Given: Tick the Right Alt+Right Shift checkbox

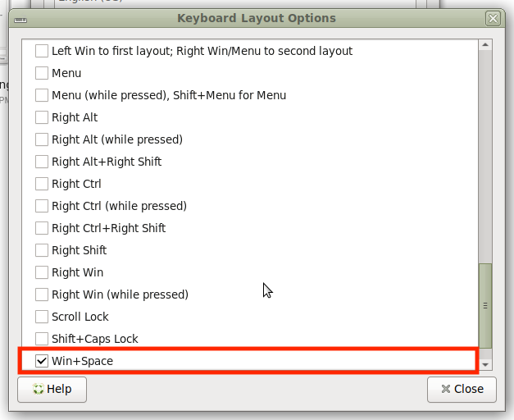Looking at the screenshot, I should point(42,162).
